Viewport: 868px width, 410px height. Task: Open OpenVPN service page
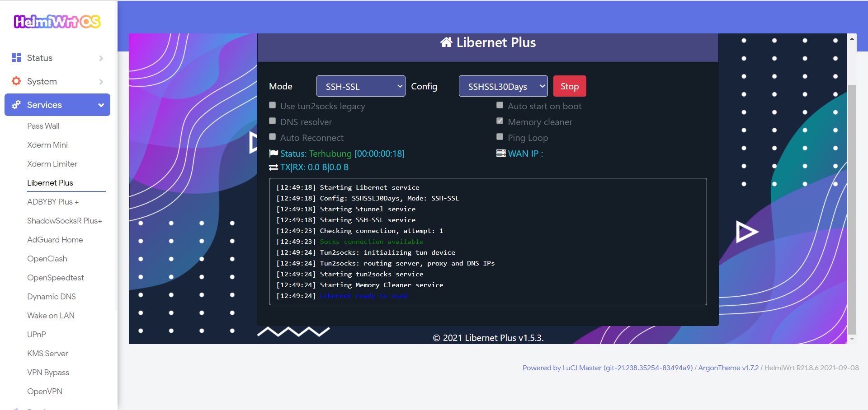pyautogui.click(x=45, y=391)
